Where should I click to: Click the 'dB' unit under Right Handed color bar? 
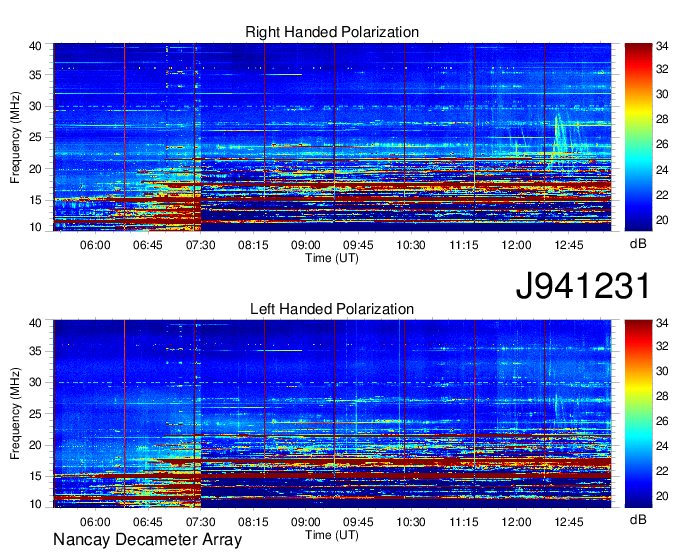tap(638, 244)
